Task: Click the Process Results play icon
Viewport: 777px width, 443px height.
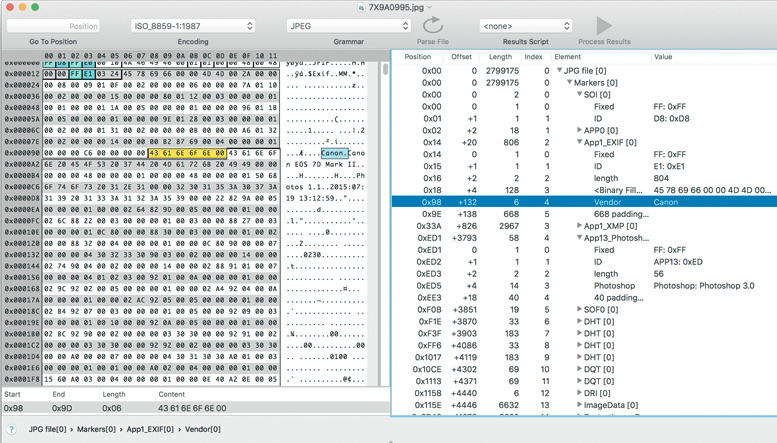Action: [x=604, y=25]
